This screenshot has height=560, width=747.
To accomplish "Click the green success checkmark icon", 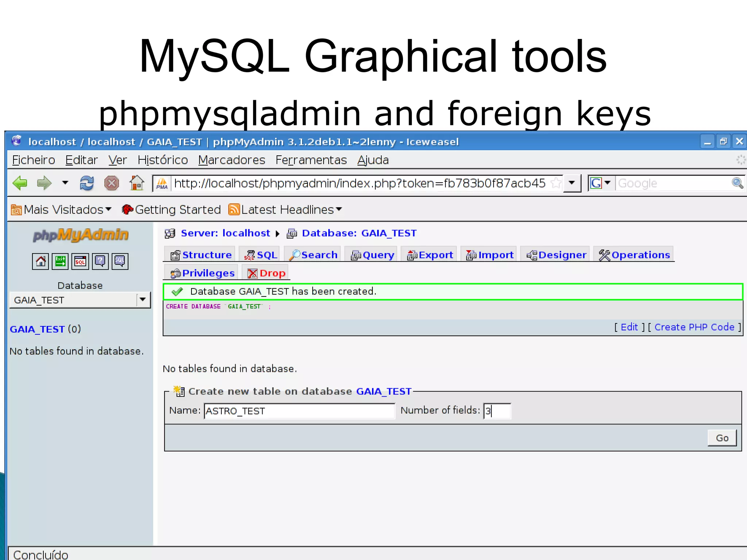I will [x=177, y=292].
